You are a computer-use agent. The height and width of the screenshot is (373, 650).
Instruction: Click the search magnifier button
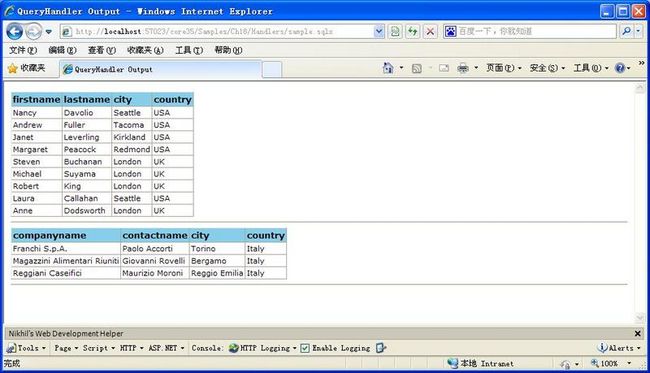(x=626, y=31)
